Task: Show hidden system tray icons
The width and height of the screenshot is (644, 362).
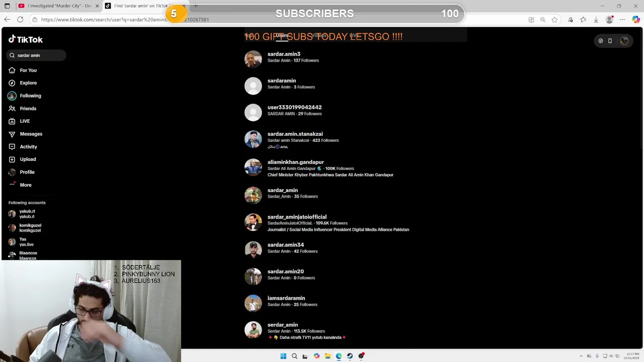Action: (x=581, y=356)
